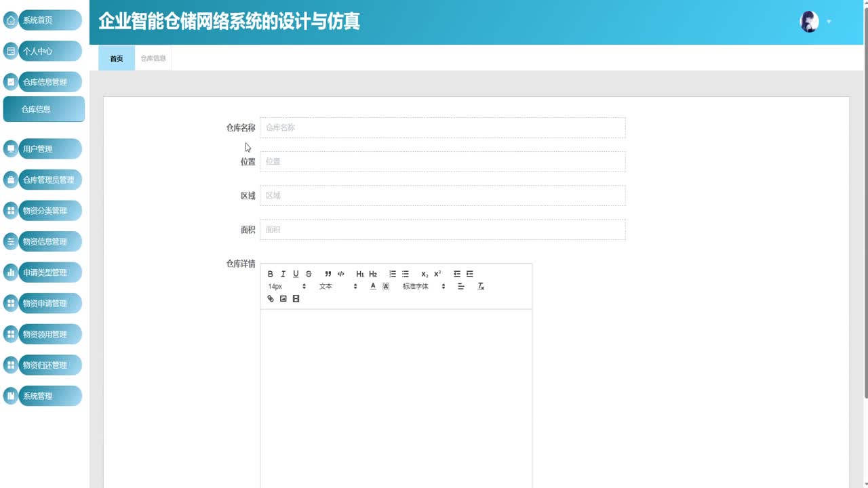Open 物资领用管理 in the sidebar
868x488 pixels.
[x=51, y=334]
